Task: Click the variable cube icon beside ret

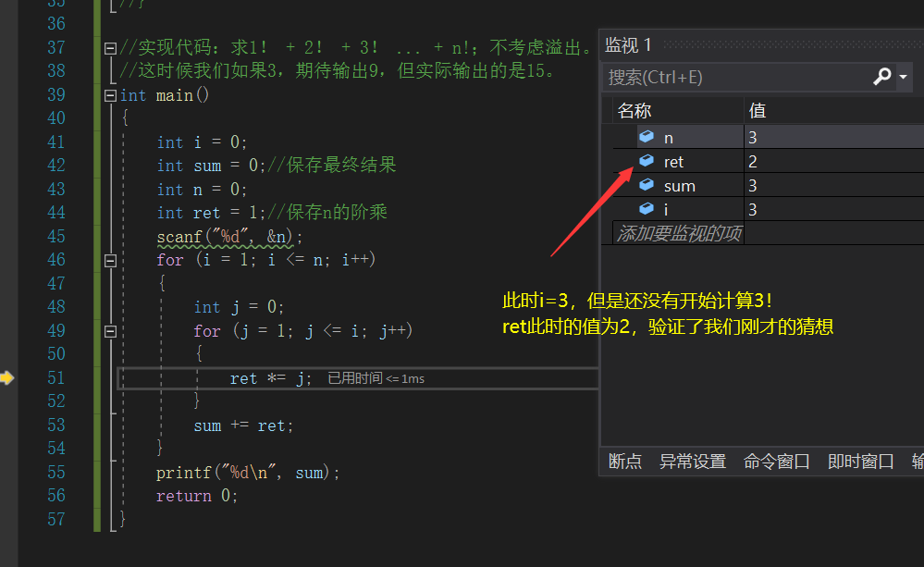Action: tap(647, 161)
